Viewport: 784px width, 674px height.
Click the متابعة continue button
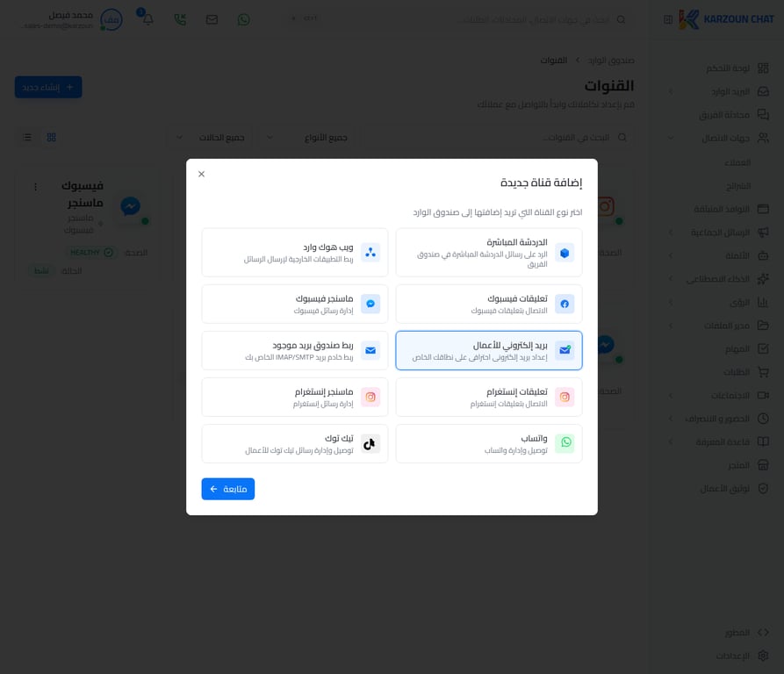click(x=228, y=489)
